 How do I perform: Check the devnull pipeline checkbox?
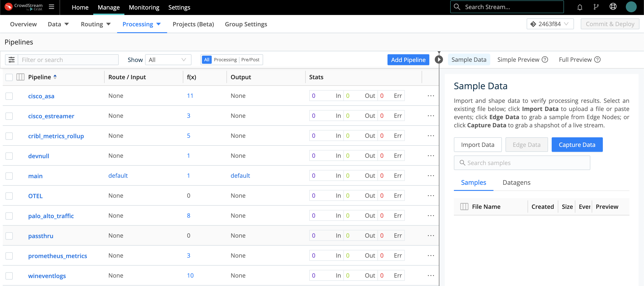[9, 156]
